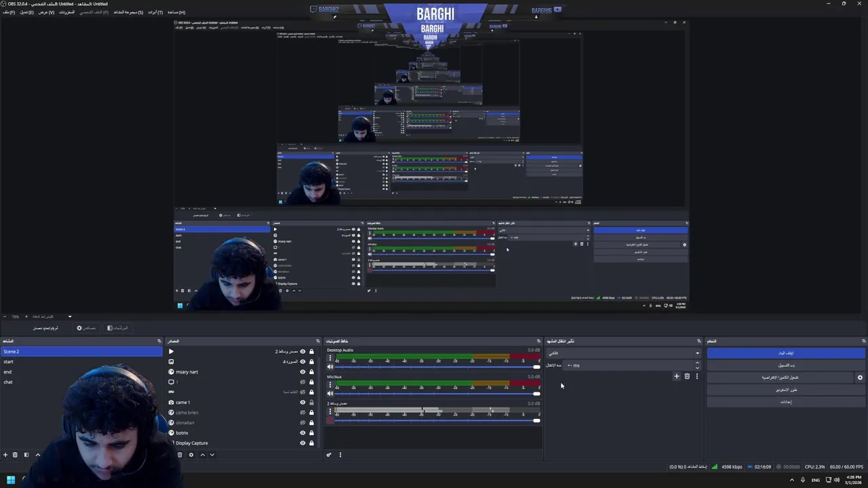The width and height of the screenshot is (868, 488).
Task: Select the Display Capture source row
Action: pos(243,443)
